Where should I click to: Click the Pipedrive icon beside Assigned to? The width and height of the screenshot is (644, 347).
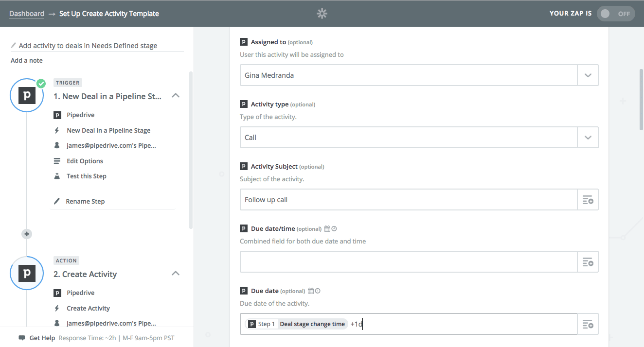(244, 42)
